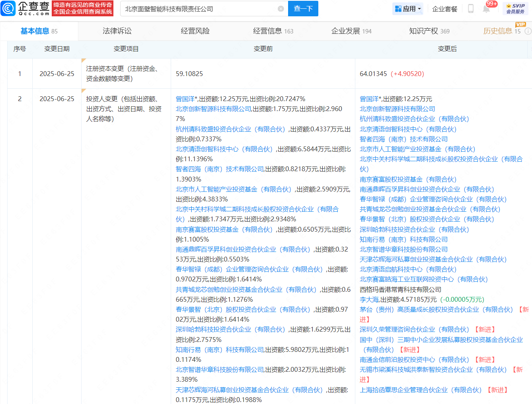
Task: Open the notification bell icon
Action: [486, 9]
